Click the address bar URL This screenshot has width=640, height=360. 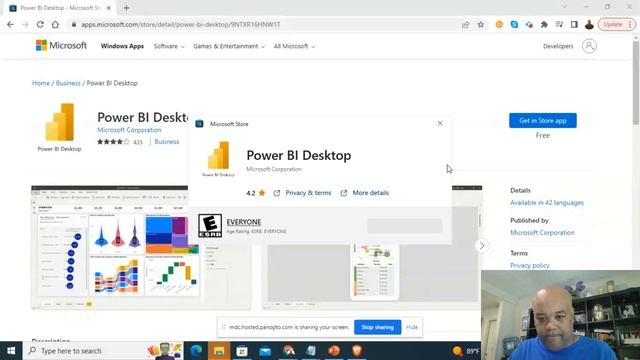pos(180,24)
